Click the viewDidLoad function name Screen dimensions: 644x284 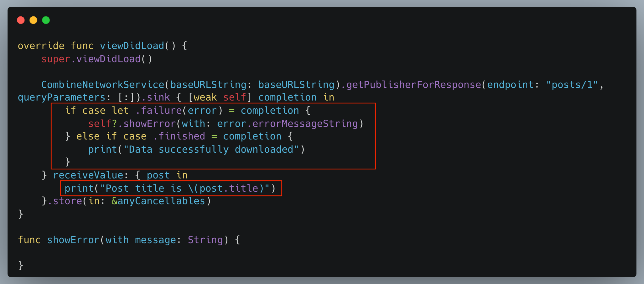[x=132, y=46]
